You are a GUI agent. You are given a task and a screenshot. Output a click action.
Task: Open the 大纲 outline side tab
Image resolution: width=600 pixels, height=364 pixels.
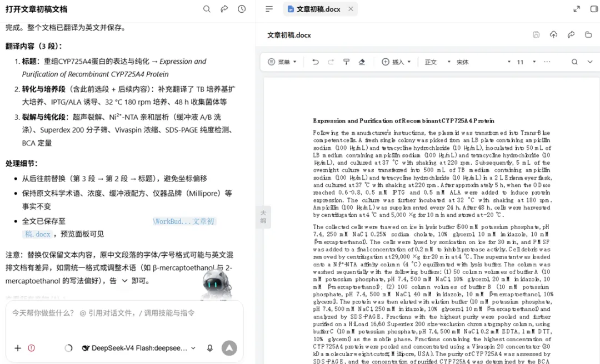(x=263, y=217)
